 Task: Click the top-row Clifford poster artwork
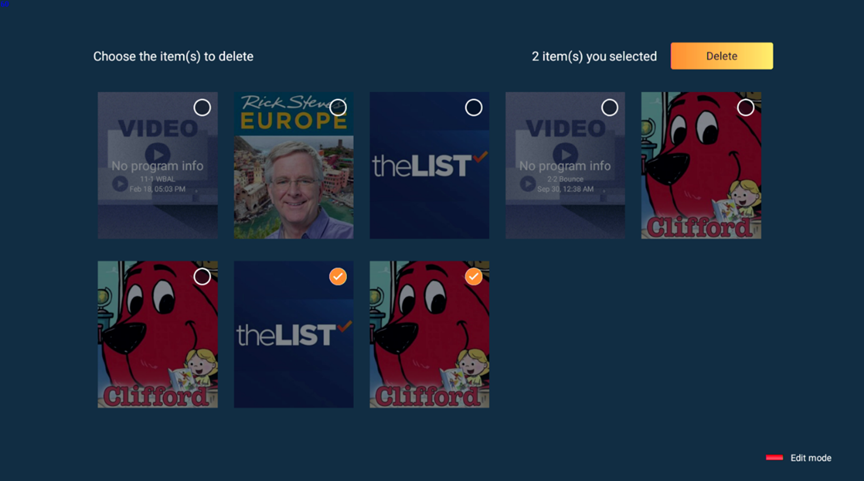[x=701, y=165]
